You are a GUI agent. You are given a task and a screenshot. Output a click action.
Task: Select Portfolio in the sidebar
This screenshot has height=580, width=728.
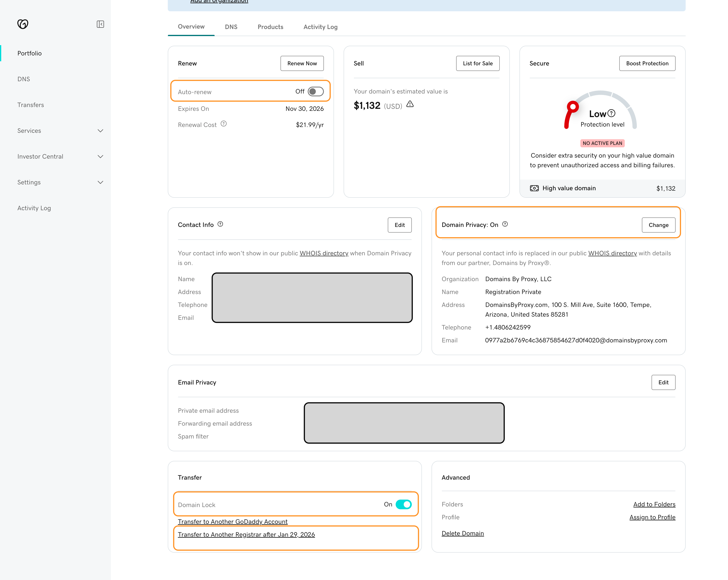pyautogui.click(x=30, y=53)
